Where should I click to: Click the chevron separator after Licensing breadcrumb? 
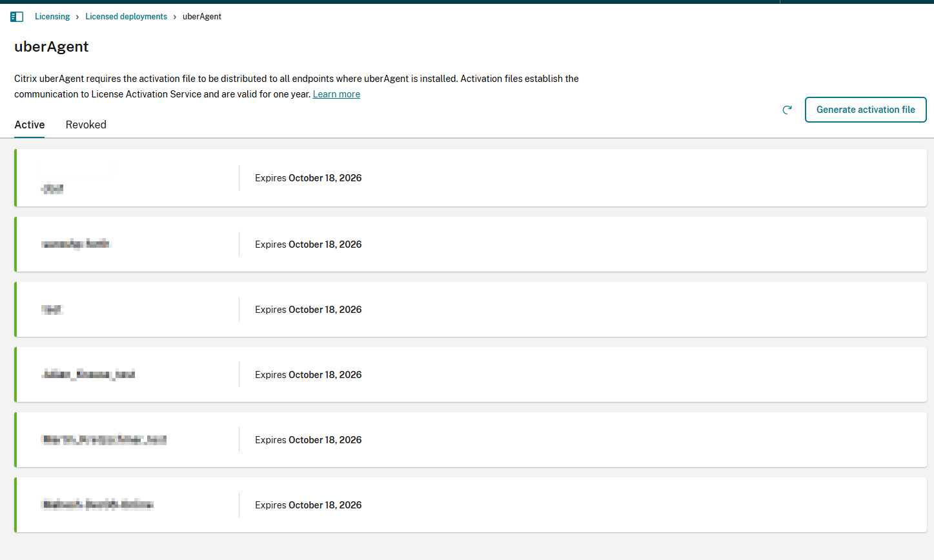click(77, 17)
